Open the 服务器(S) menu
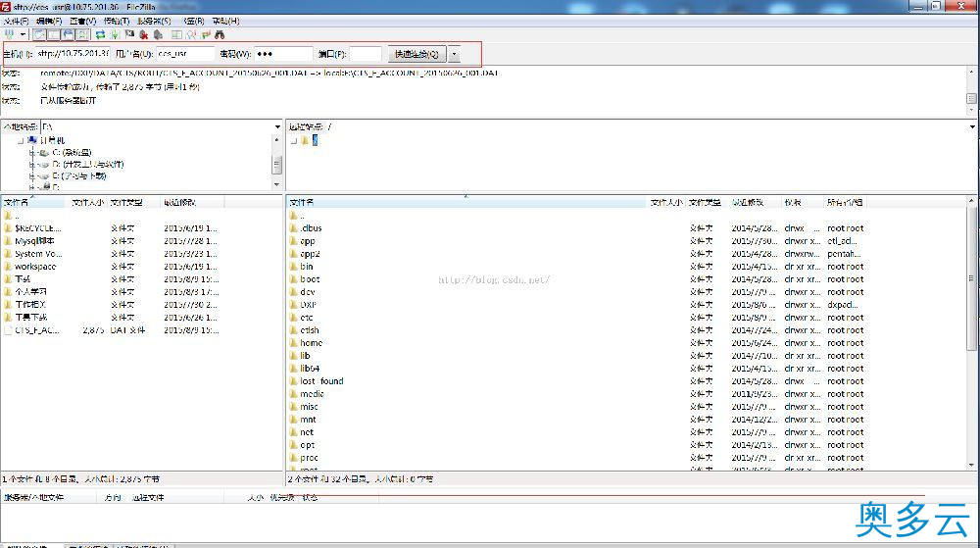The height and width of the screenshot is (548, 980). 155,22
